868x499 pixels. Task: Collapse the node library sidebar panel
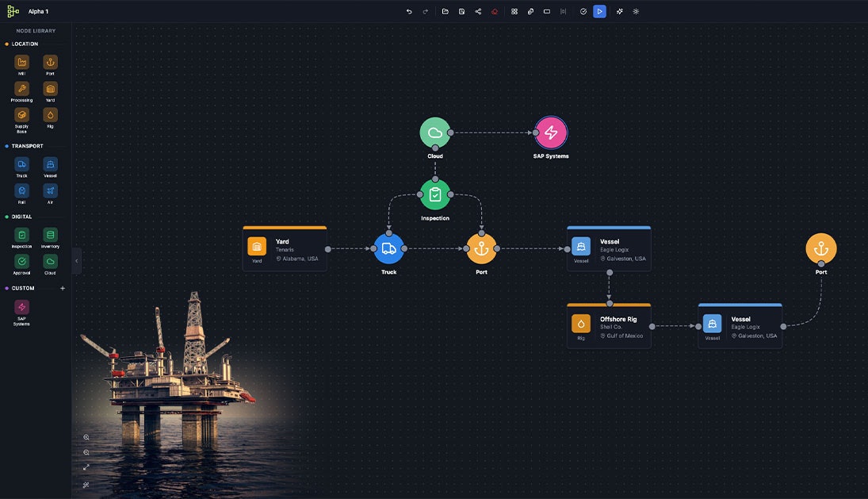[75, 260]
